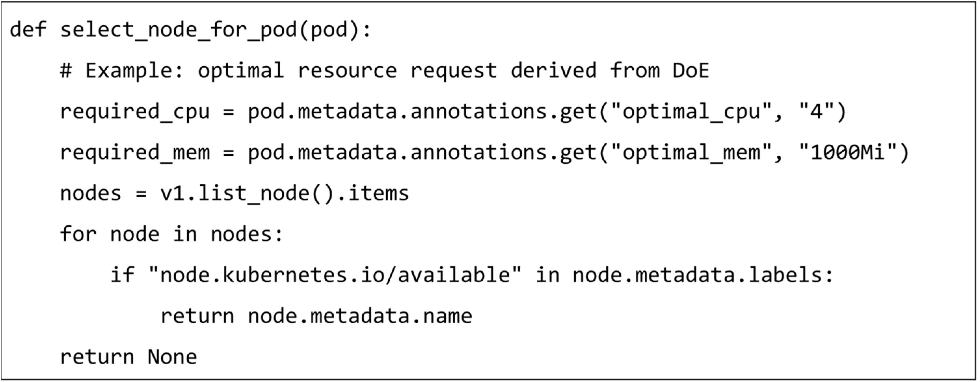Click the "optimal_mem" string
Image resolution: width=980 pixels, height=382 pixels.
pyautogui.click(x=691, y=153)
